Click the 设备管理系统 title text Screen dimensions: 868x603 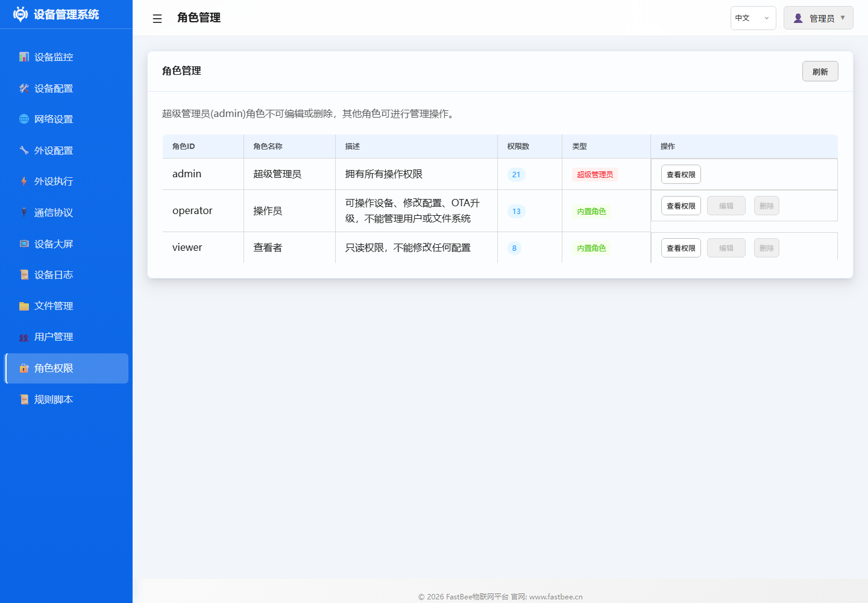coord(66,14)
